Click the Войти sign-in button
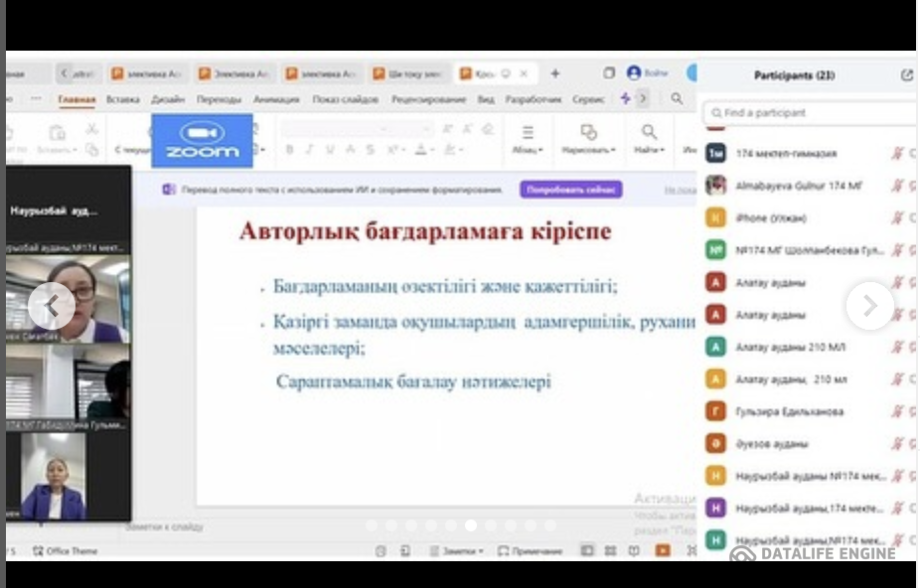Screen dimensions: 920x588 tap(648, 73)
